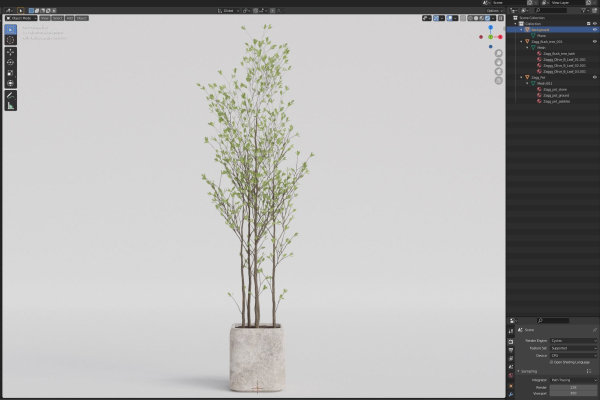This screenshot has width=600, height=400.
Task: Click the zoom viewport navigation icon
Action: pos(498,53)
